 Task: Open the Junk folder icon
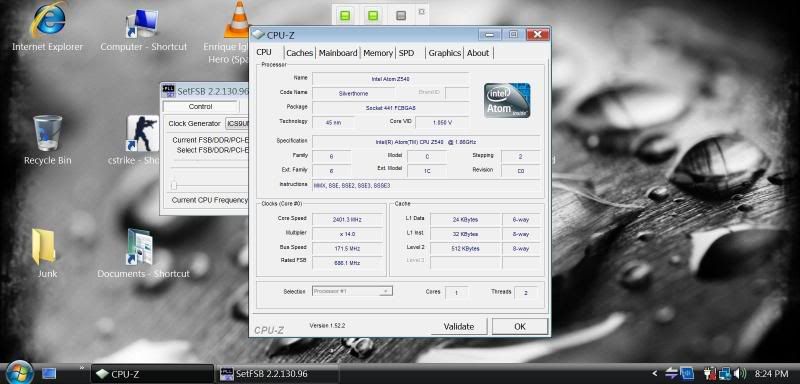coord(44,246)
